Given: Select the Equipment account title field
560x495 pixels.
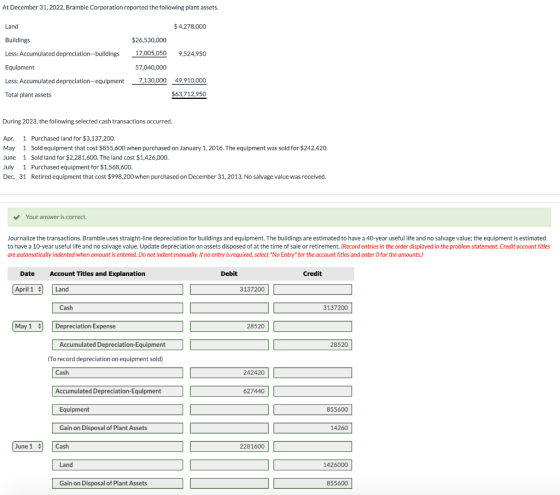Looking at the screenshot, I should (118, 410).
